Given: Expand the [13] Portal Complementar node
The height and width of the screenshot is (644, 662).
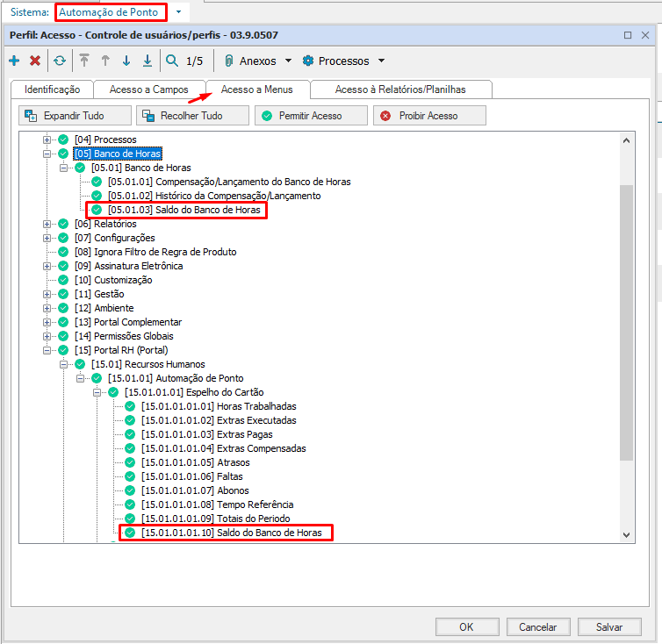Looking at the screenshot, I should (x=47, y=322).
